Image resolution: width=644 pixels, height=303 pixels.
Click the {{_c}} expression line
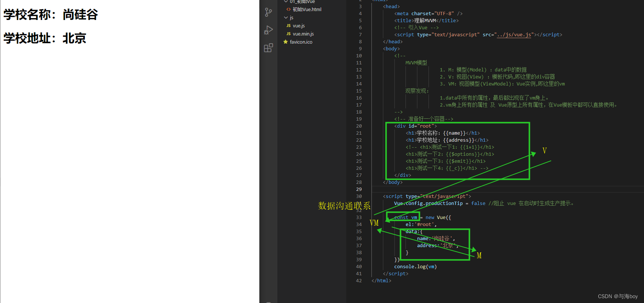447,168
